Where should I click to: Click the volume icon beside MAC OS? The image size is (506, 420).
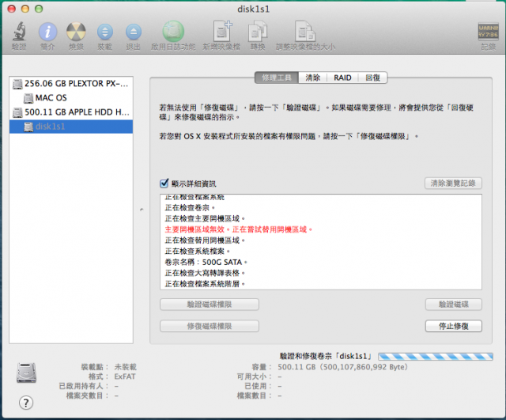pyautogui.click(x=28, y=98)
